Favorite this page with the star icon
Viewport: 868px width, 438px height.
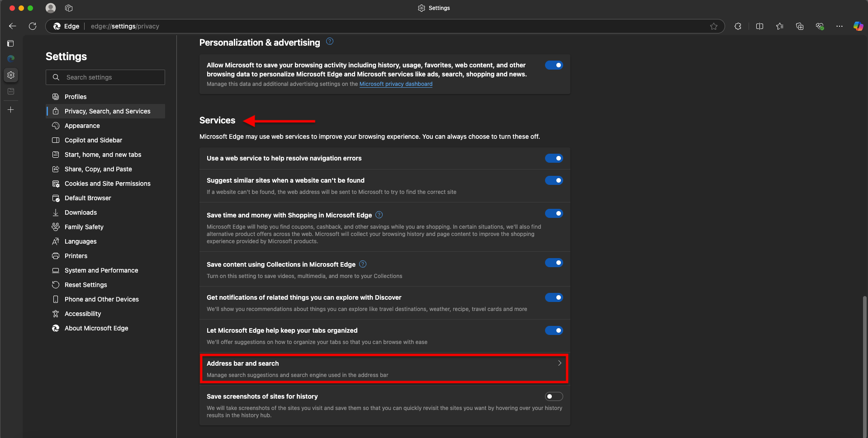(714, 26)
